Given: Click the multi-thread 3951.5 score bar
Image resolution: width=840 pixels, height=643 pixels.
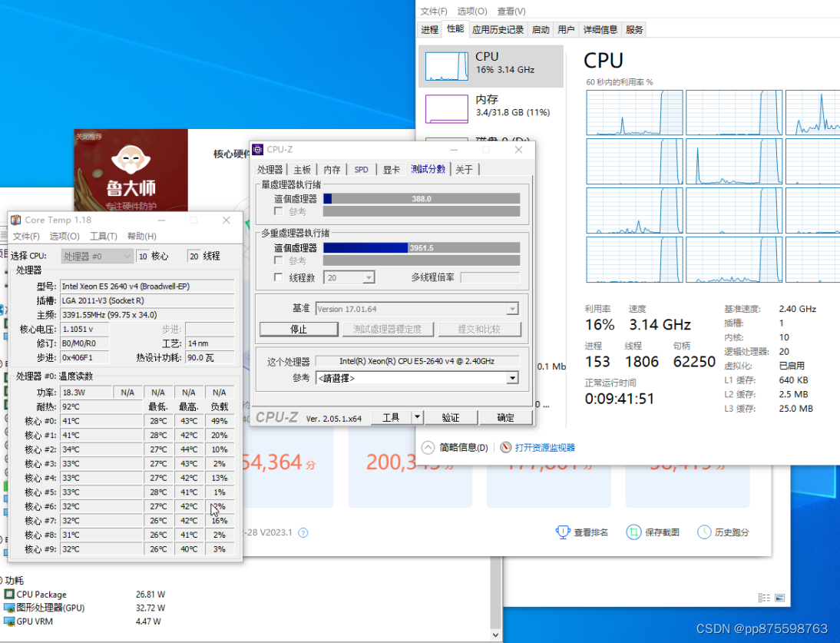Looking at the screenshot, I should [422, 248].
